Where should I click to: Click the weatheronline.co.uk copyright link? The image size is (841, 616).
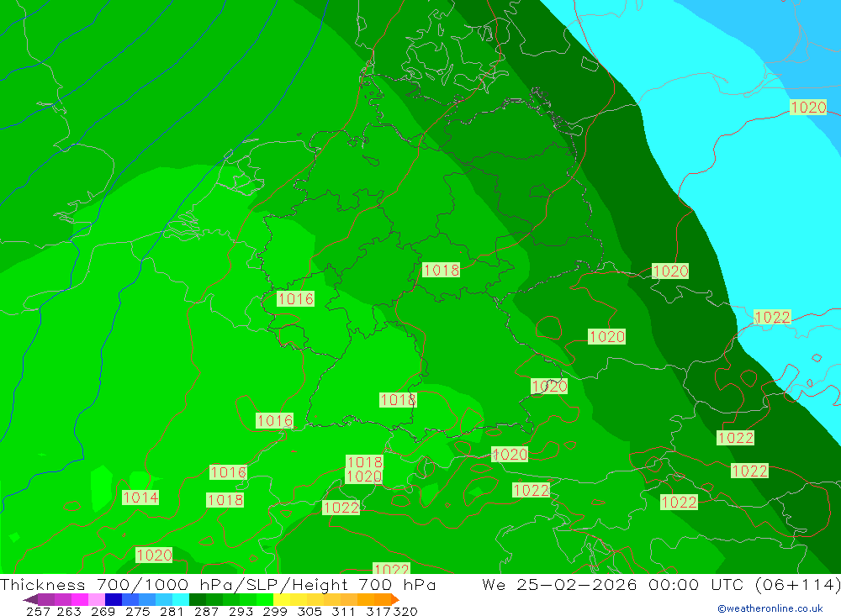click(770, 608)
